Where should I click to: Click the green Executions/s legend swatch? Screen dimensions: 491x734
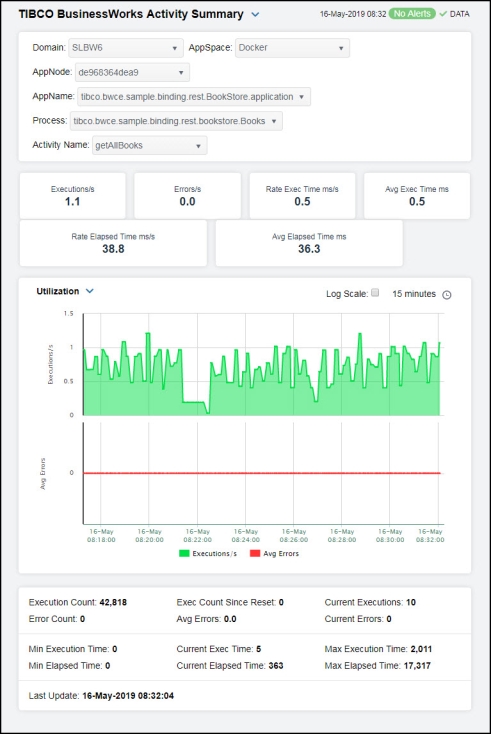click(184, 553)
